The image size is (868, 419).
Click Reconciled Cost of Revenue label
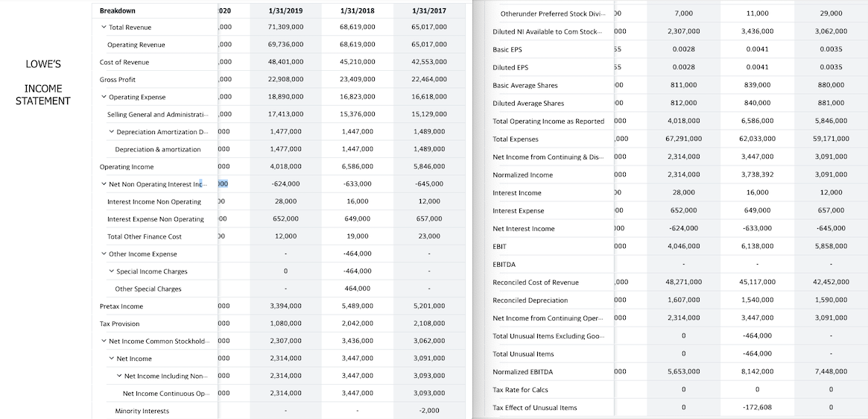point(535,283)
